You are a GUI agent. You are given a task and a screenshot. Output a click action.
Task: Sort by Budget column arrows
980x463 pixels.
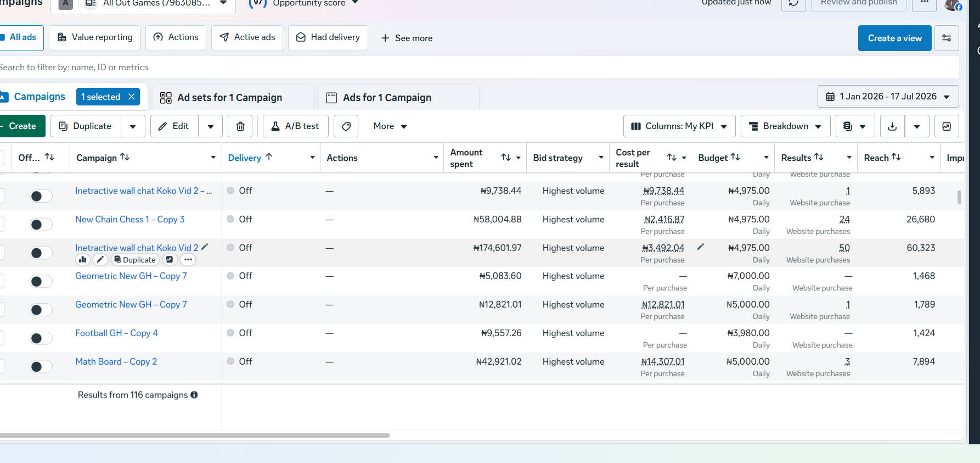tap(735, 157)
